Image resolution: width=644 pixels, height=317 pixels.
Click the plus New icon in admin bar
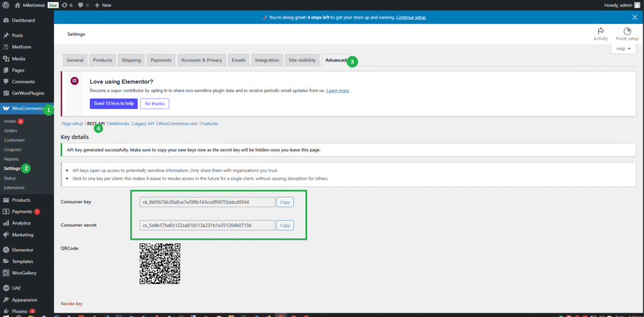point(97,5)
